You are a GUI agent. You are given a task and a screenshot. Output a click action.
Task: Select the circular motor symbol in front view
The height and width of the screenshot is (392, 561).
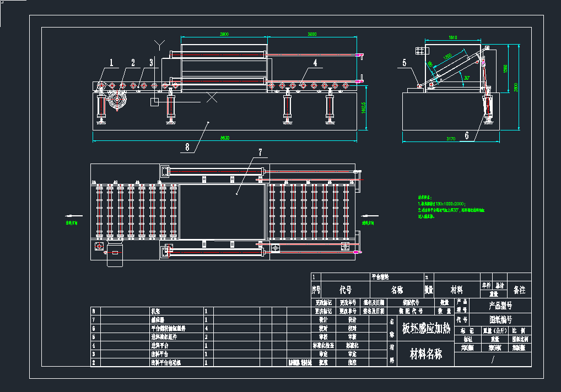[x=117, y=101]
